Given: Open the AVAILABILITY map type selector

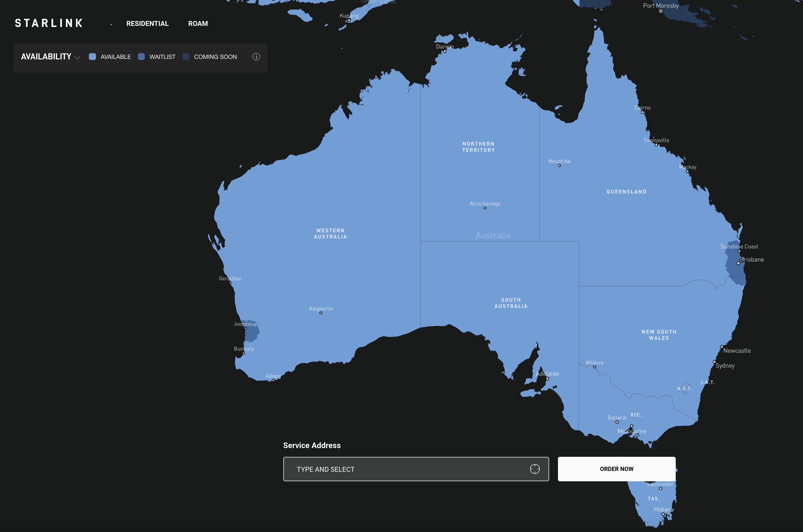Looking at the screenshot, I should 46,57.
